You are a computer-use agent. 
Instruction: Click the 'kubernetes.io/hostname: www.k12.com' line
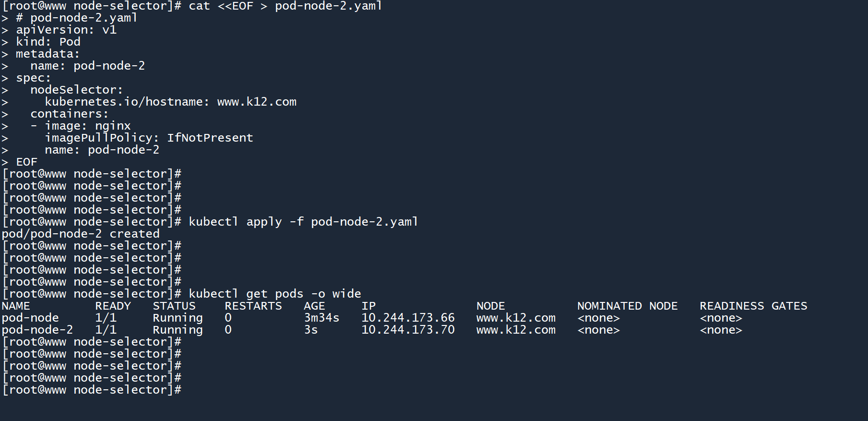tap(170, 102)
